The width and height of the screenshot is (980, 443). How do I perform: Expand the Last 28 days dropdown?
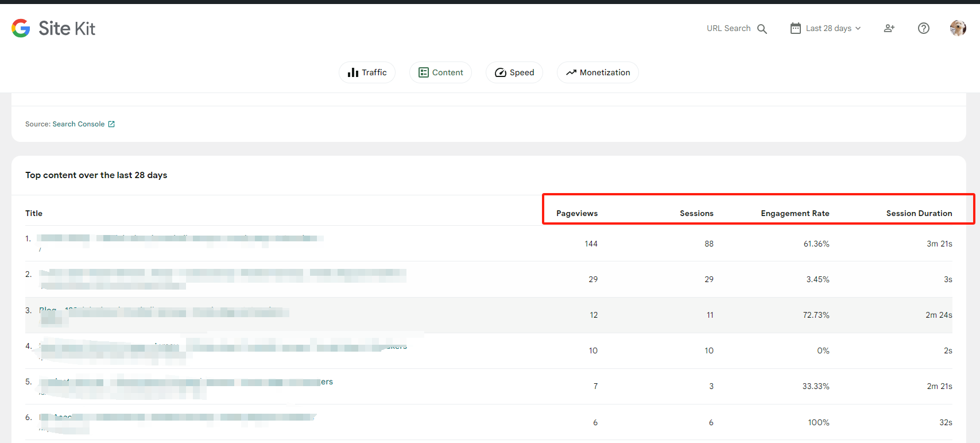tap(833, 28)
